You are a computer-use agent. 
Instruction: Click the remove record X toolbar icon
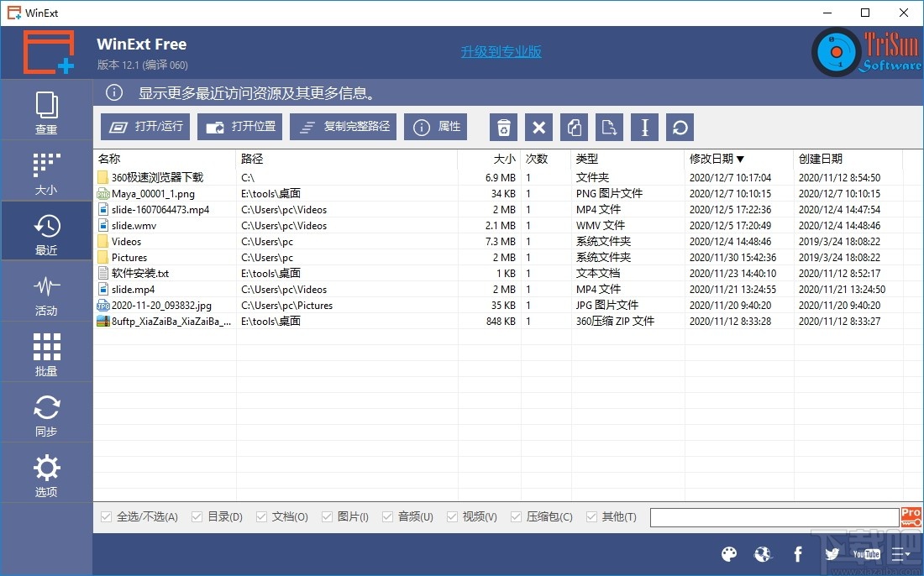[538, 127]
